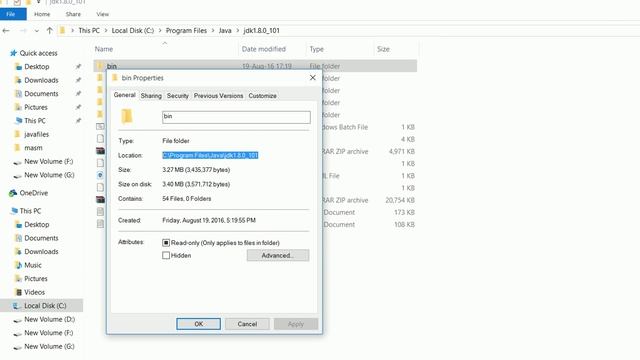
Task: Open masm folder in sidebar
Action: 33,147
